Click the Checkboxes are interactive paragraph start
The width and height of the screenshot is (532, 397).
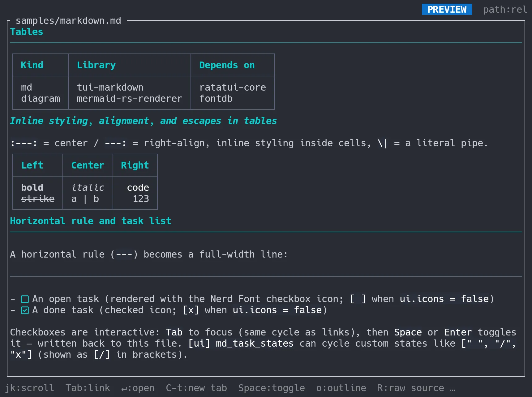pyautogui.click(x=85, y=332)
